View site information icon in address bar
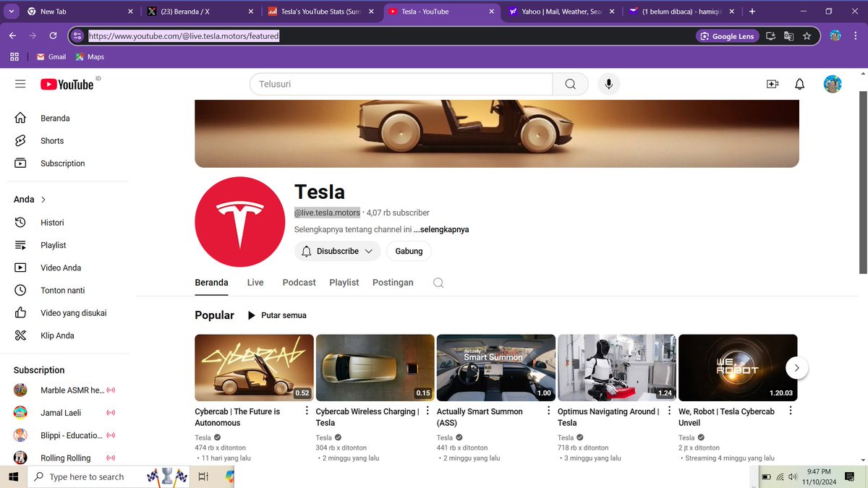868x488 pixels. (78, 35)
